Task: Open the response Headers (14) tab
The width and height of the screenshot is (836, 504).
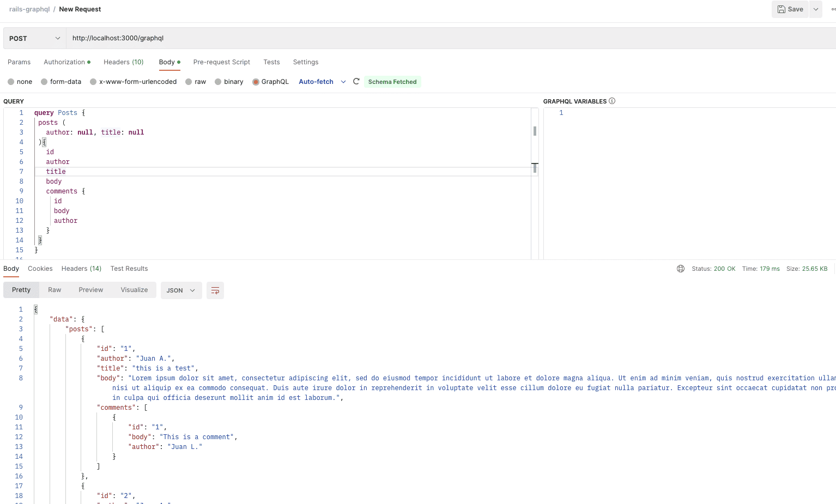Action: [82, 269]
